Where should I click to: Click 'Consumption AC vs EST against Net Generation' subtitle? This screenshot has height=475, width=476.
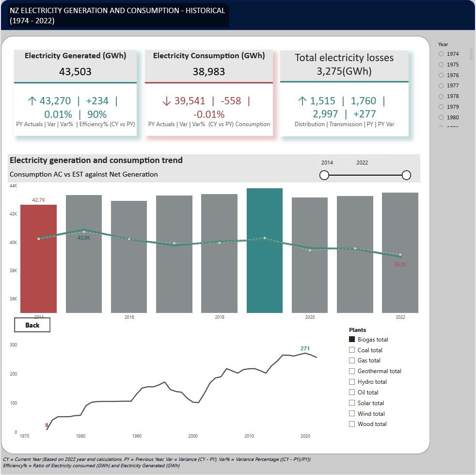click(83, 174)
